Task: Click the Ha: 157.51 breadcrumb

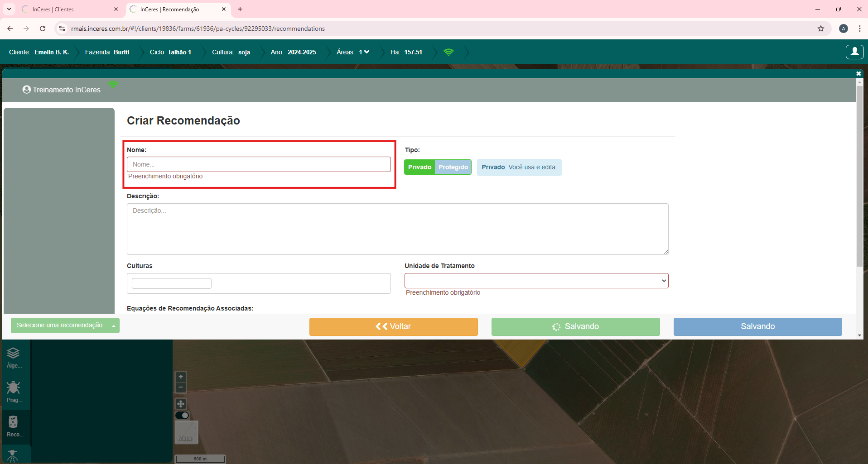Action: (406, 52)
